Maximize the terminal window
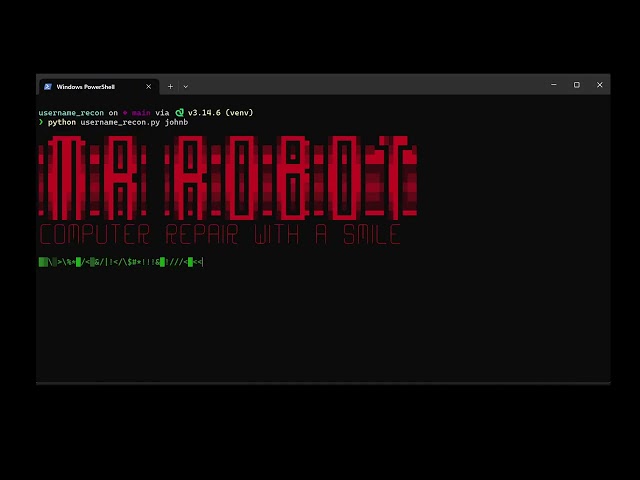This screenshot has width=640, height=480. coord(577,85)
